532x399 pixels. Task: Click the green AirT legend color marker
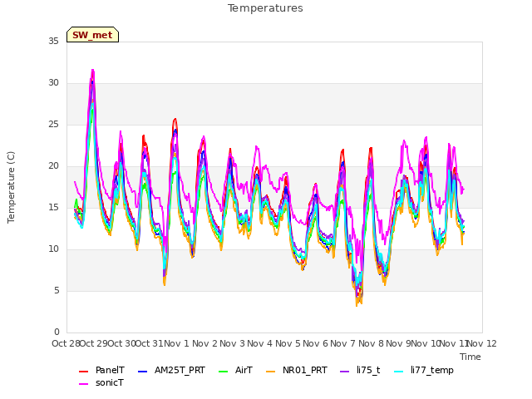click(x=224, y=372)
